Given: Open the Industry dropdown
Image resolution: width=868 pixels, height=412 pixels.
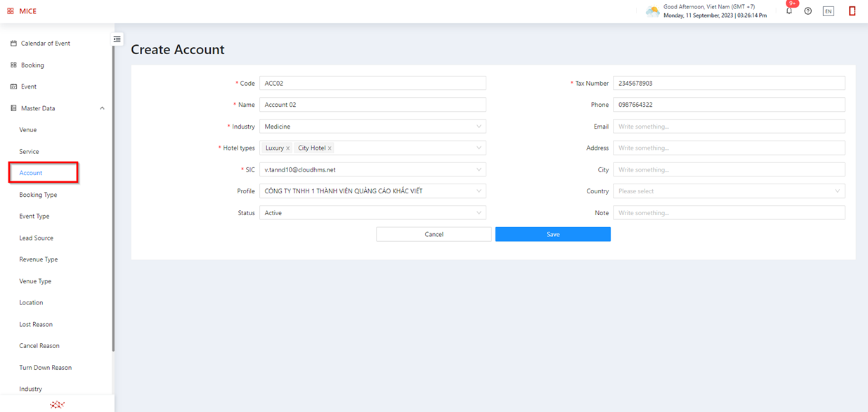Looking at the screenshot, I should click(x=373, y=127).
